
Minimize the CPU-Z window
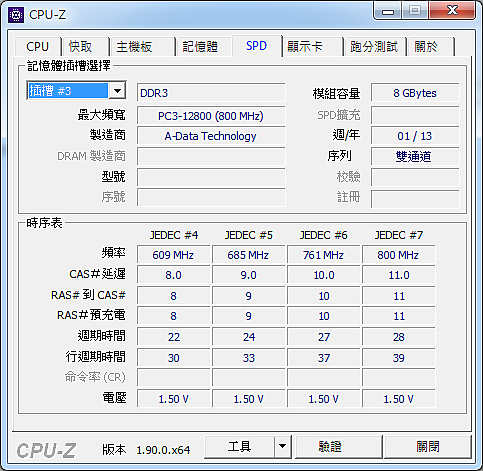388,11
